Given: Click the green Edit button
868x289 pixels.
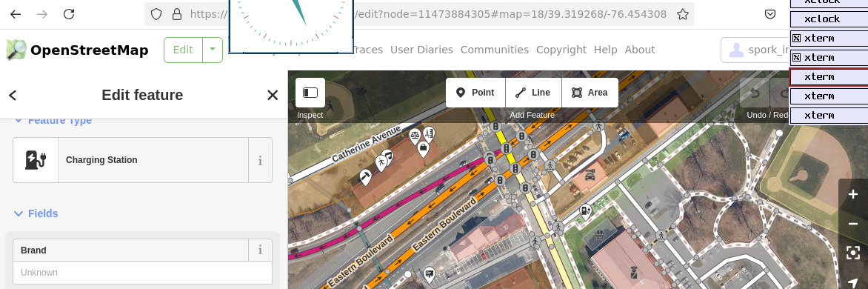Looking at the screenshot, I should (x=183, y=50).
